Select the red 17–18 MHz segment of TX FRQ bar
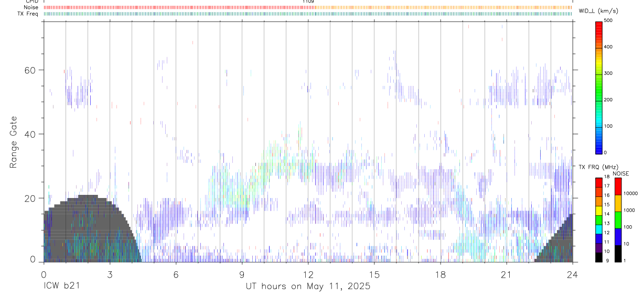Viewport: 644px width, 297px height. 599,183
